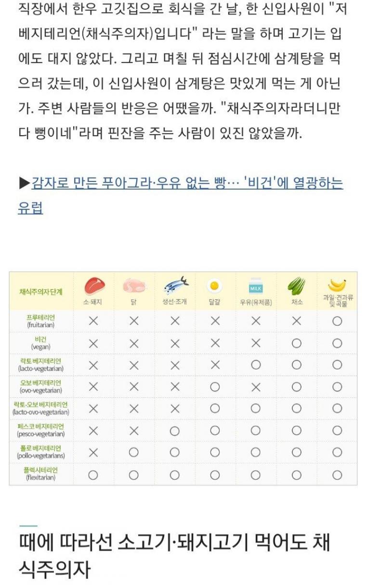Click the chicken icon in table header
Screen dimensions: 366x588
pos(134,286)
